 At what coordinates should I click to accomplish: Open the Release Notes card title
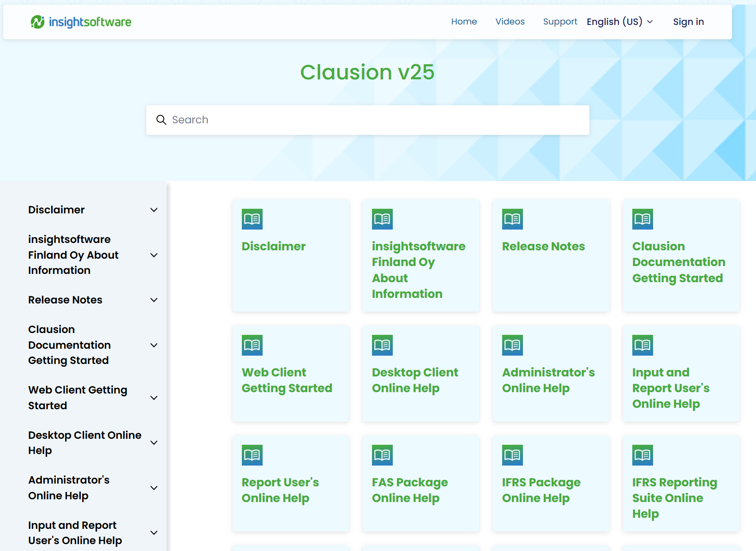tap(543, 246)
